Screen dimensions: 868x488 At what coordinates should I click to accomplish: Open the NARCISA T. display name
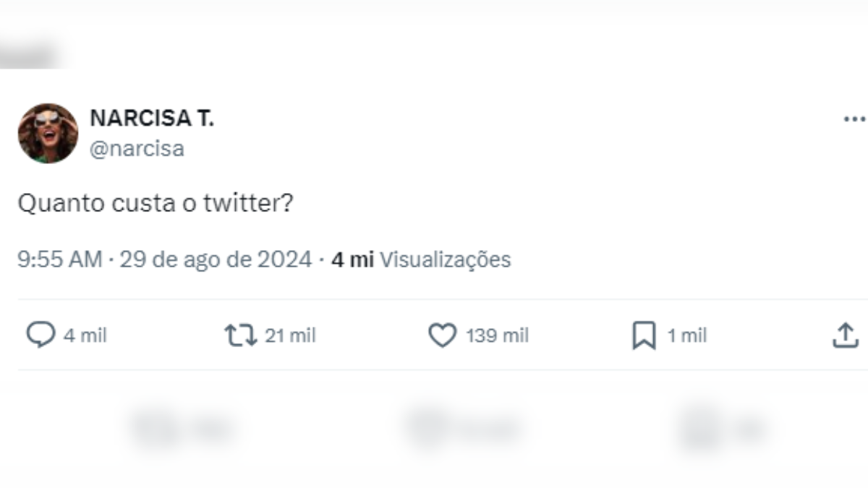pyautogui.click(x=152, y=119)
